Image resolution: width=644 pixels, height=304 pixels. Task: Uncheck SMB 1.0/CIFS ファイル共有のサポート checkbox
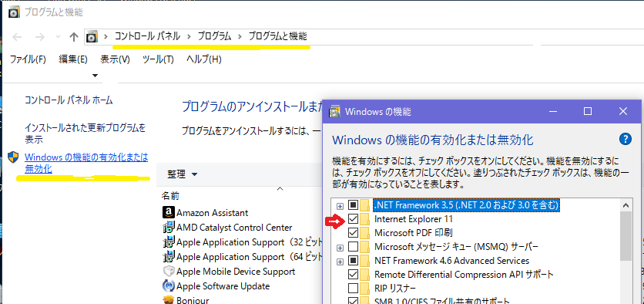[354, 301]
